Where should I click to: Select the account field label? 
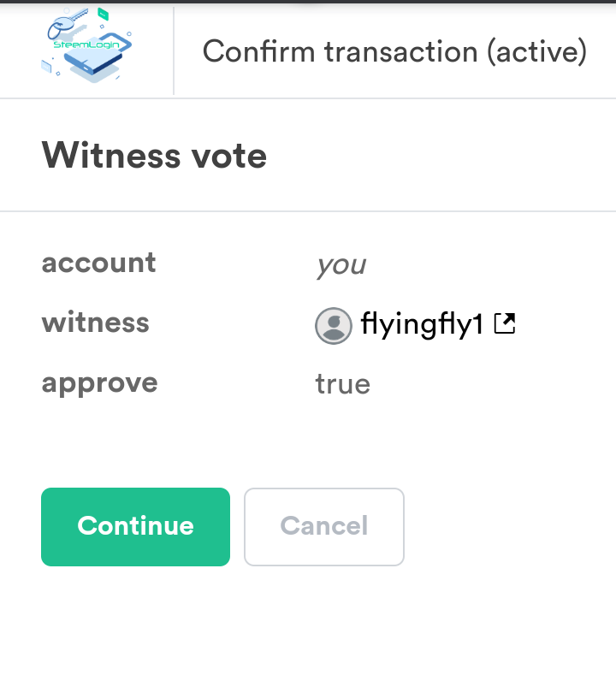pos(98,263)
